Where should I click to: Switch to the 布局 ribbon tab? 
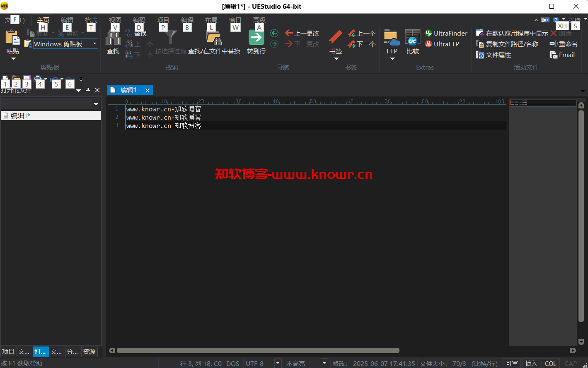pos(211,20)
